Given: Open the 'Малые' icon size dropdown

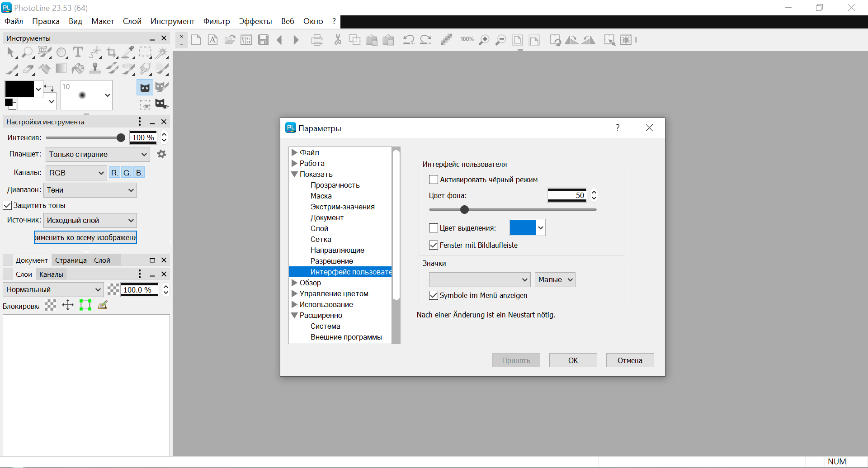Looking at the screenshot, I should (x=555, y=279).
